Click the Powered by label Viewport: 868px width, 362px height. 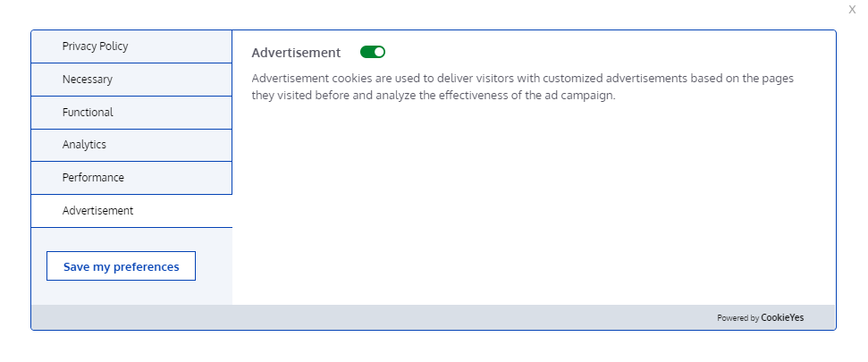click(737, 318)
